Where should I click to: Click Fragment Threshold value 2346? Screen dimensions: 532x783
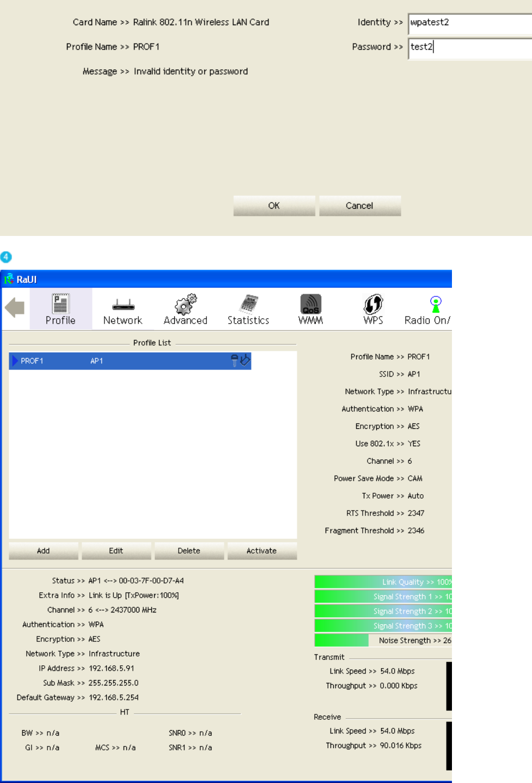[416, 531]
